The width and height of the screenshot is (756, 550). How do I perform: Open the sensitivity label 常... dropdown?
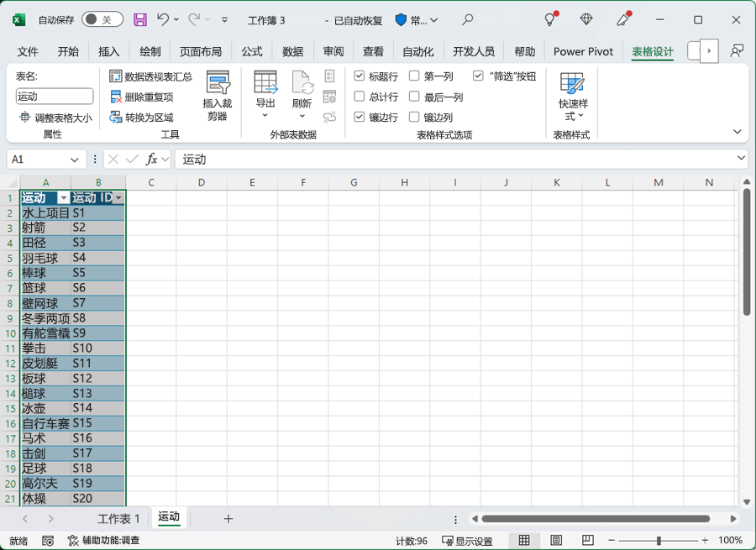click(417, 20)
